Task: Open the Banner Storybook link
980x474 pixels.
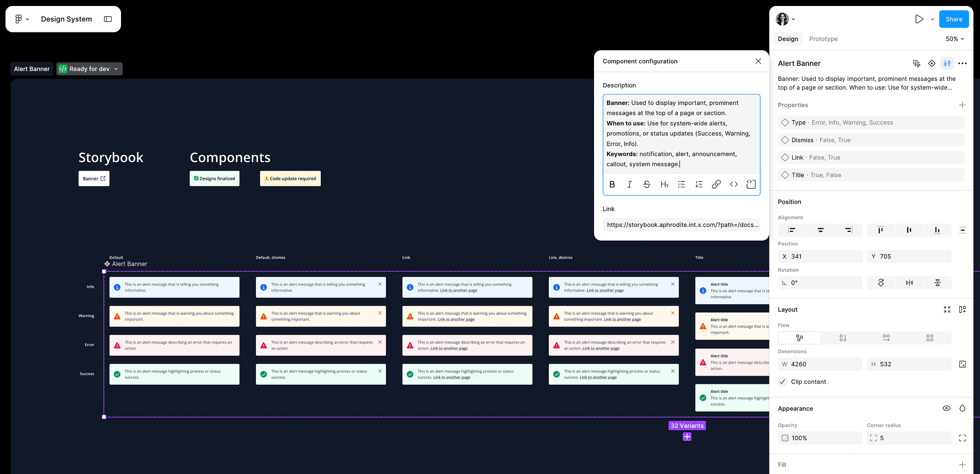Action: tap(93, 178)
